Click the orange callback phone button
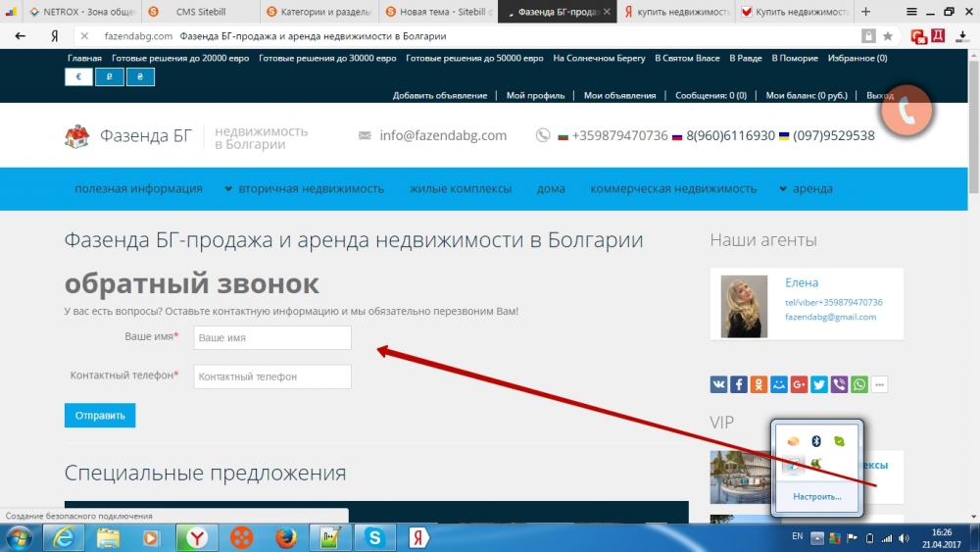Screen dimensions: 980x552 click(x=906, y=111)
